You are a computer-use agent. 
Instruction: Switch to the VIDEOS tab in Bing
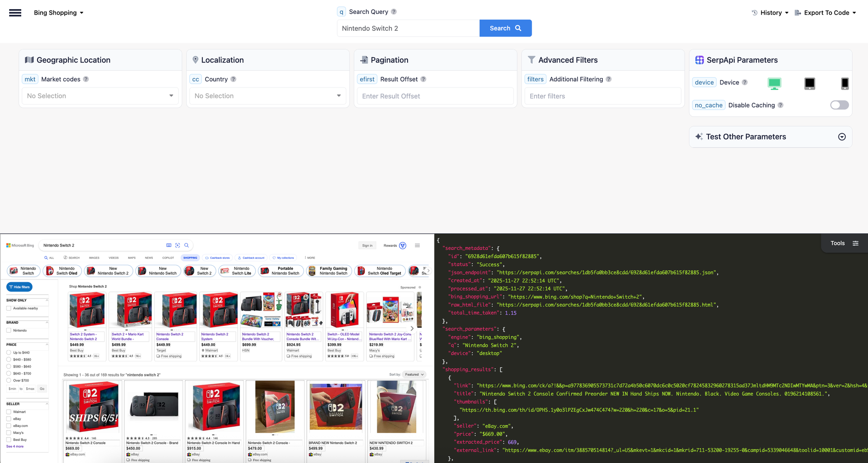[114, 258]
